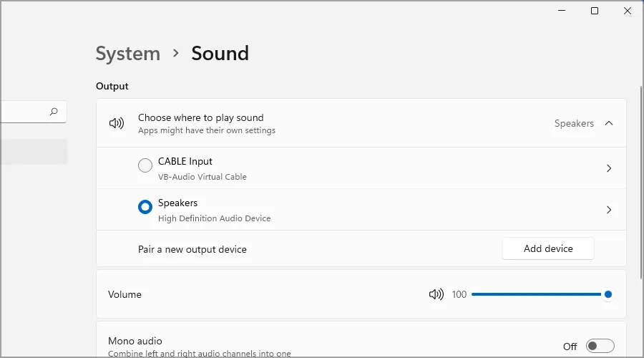This screenshot has height=358, width=644.
Task: Turn on the Mono audio toggle
Action: click(600, 347)
